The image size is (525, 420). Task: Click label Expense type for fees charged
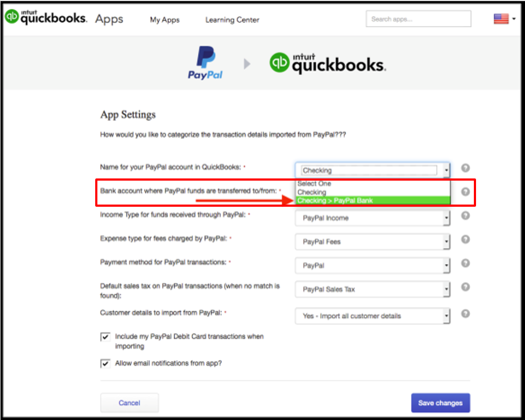click(x=163, y=238)
